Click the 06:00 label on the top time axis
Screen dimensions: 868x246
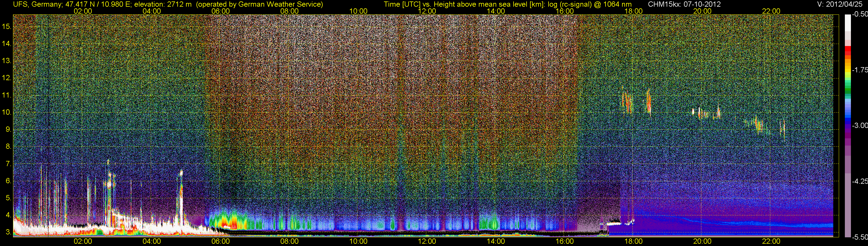(x=220, y=11)
